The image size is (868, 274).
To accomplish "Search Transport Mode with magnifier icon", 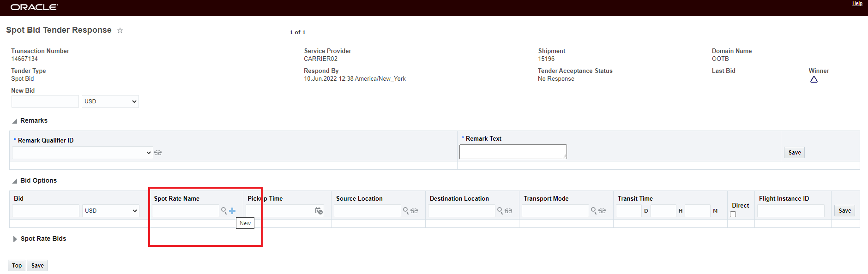I will (594, 211).
